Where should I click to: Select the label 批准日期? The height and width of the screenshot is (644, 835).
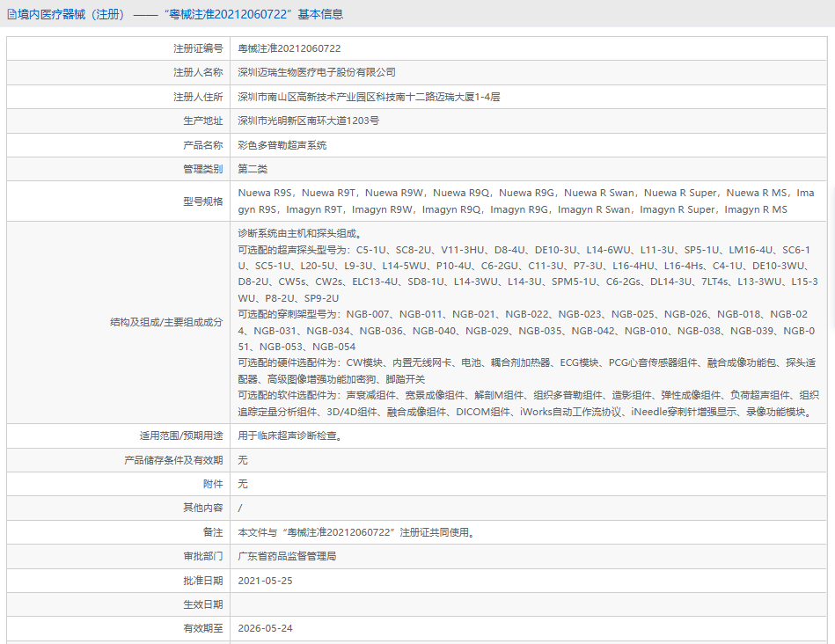coord(203,581)
